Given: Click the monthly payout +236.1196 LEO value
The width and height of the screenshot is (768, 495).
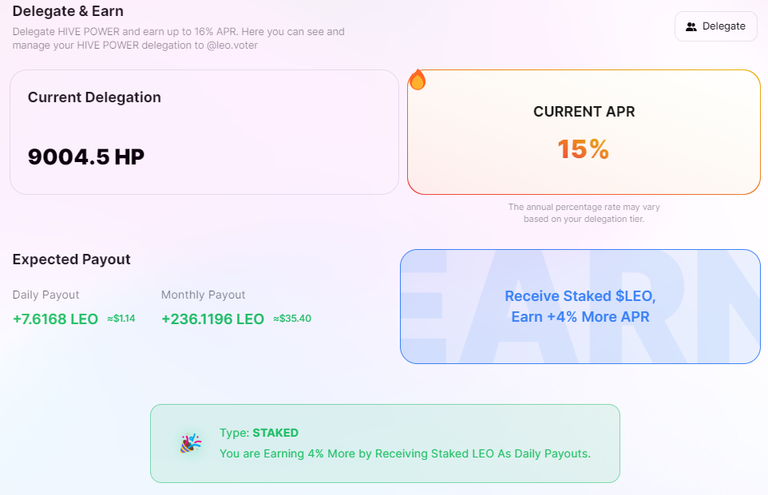Looking at the screenshot, I should pos(213,319).
